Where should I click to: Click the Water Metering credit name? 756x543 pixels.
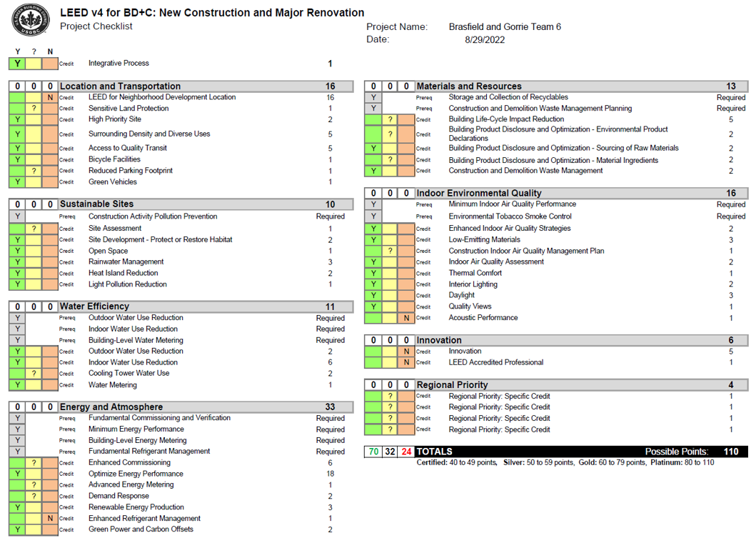(112, 384)
